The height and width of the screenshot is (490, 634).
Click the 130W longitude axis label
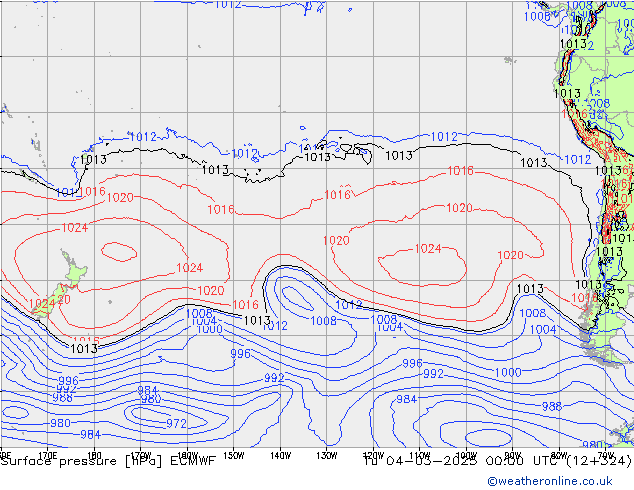(327, 456)
